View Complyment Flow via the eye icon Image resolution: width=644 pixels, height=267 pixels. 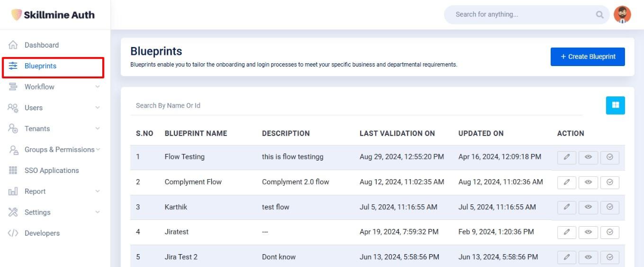(588, 182)
